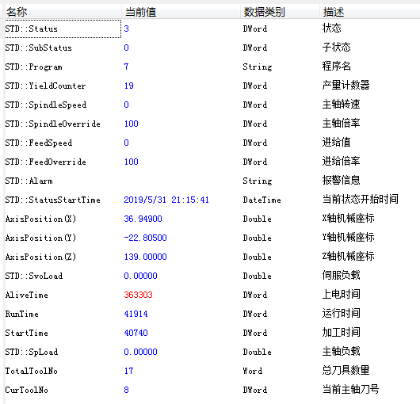Select the TotalToolNo row name

coord(31,371)
